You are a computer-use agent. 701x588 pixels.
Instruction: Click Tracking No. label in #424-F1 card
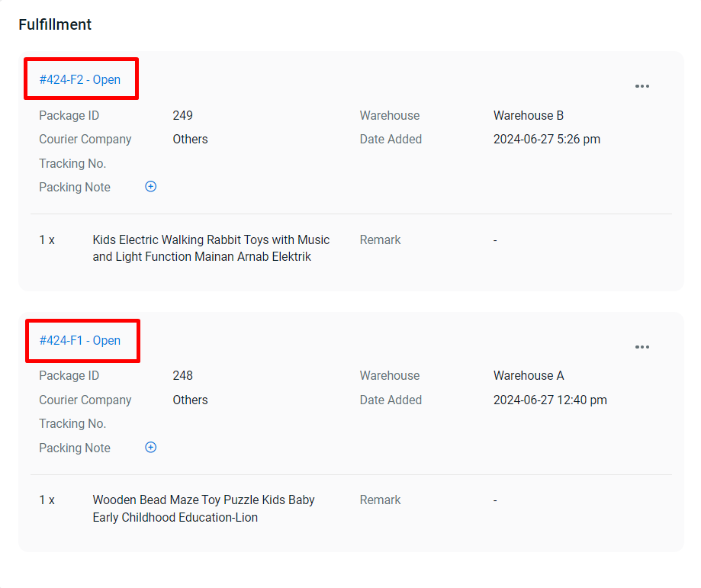pyautogui.click(x=72, y=424)
